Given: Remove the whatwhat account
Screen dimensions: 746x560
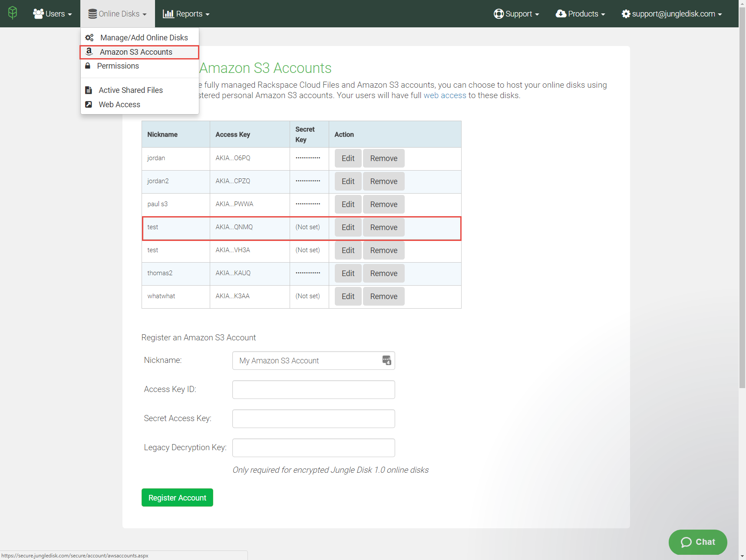Looking at the screenshot, I should pos(384,296).
